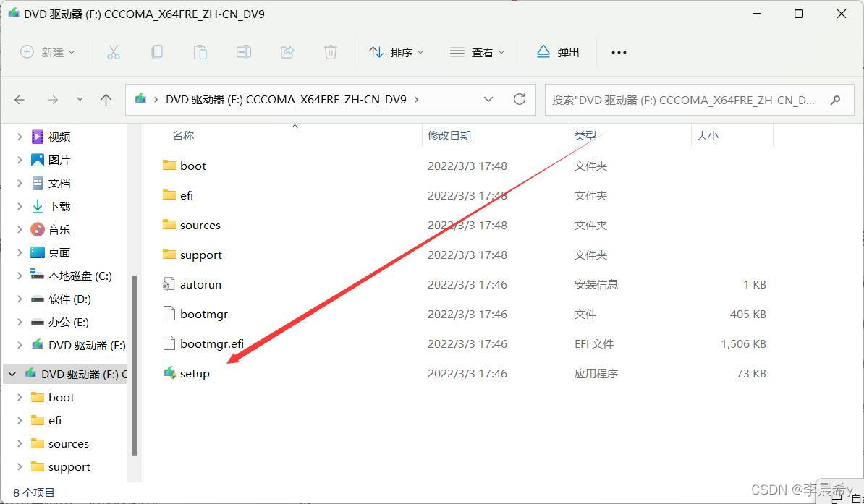The image size is (864, 504).
Task: Click the address bar trailing chevron
Action: (416, 100)
